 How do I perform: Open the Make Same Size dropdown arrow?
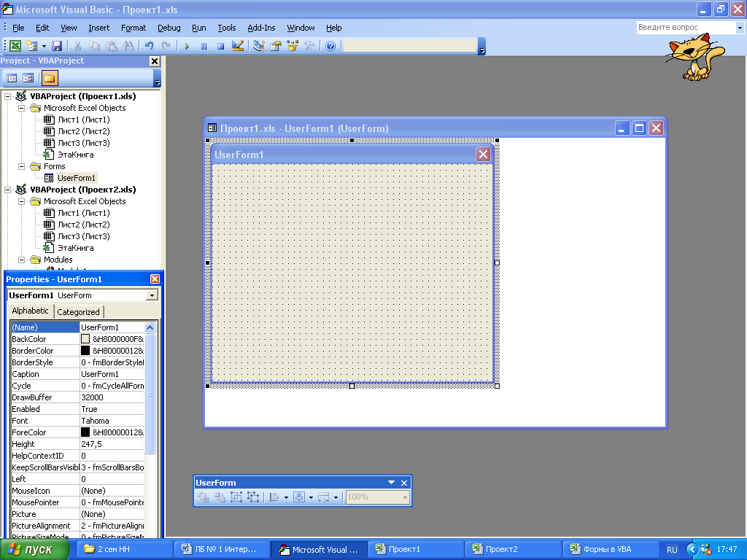tap(336, 497)
